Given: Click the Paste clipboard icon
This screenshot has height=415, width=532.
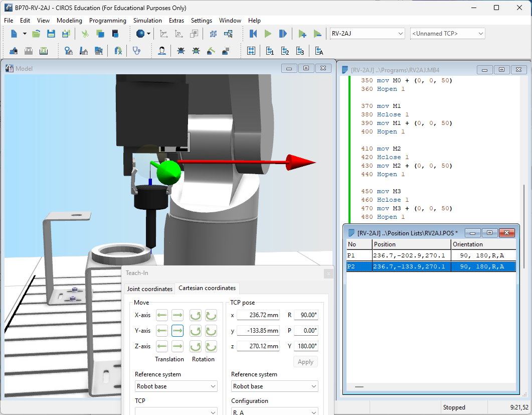Looking at the screenshot, I should [115, 34].
